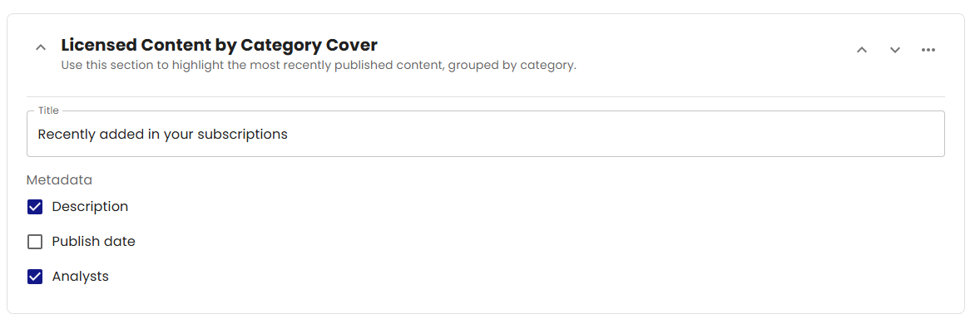980x324 pixels.
Task: Click the Analysts label text
Action: [x=81, y=277]
